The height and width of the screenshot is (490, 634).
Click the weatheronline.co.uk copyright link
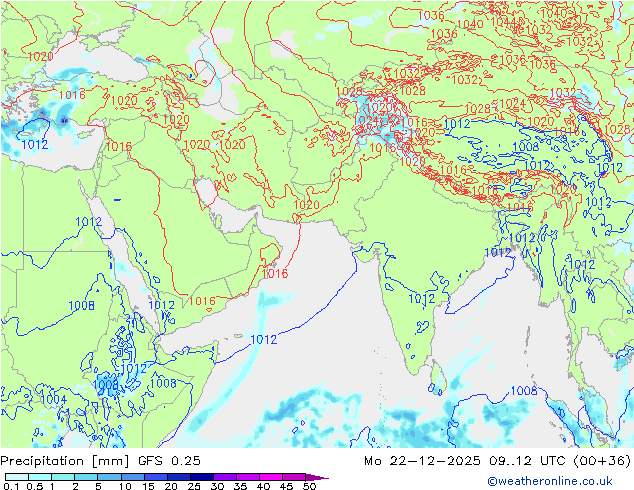click(x=550, y=481)
